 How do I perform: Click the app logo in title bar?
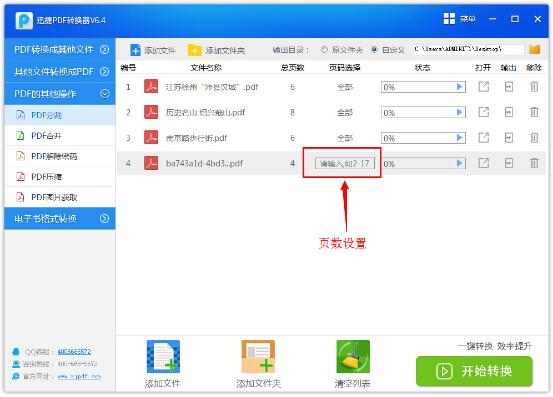24,20
